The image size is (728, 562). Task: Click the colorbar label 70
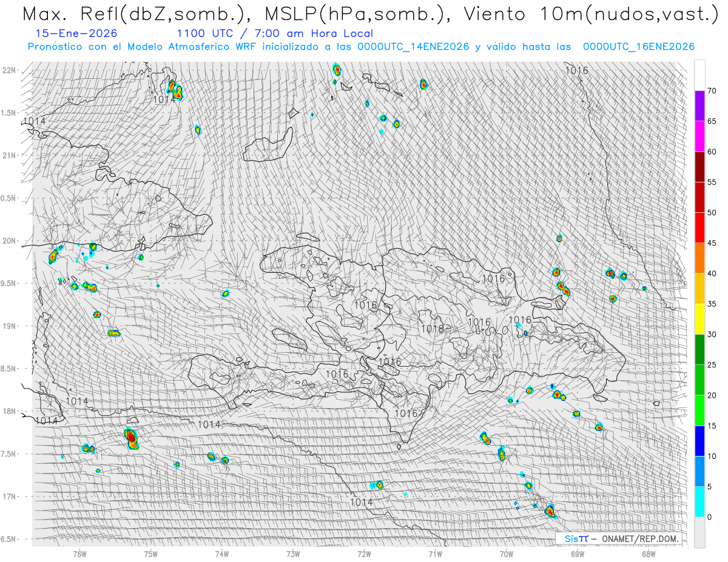click(712, 91)
